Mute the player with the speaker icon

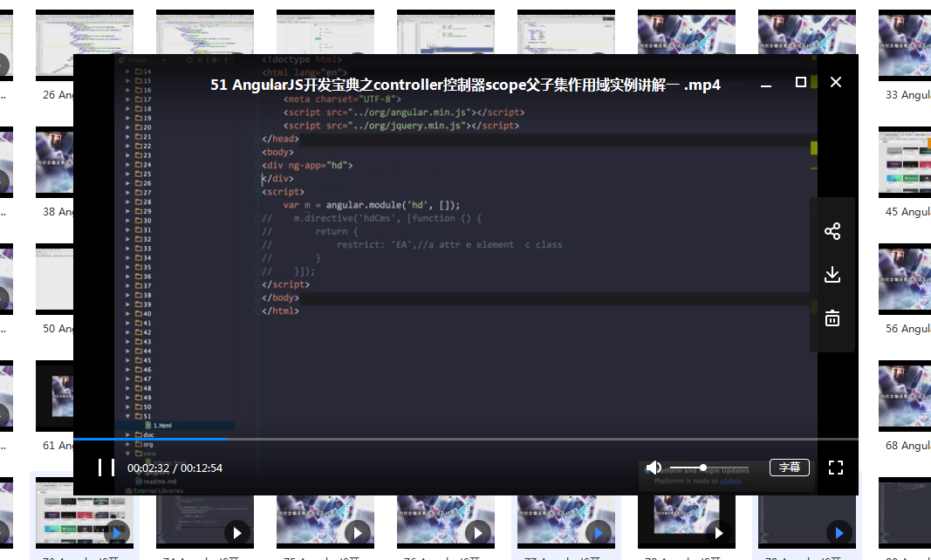point(654,468)
